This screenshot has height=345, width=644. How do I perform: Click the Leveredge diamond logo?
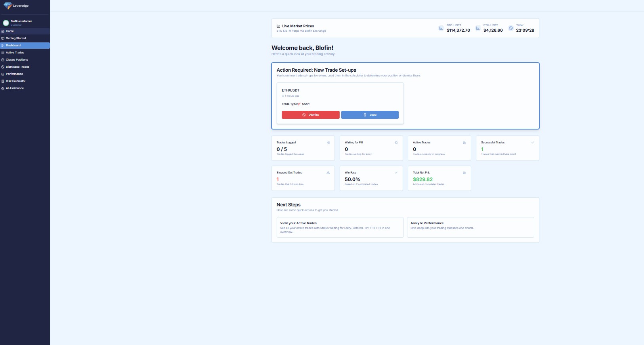[8, 6]
